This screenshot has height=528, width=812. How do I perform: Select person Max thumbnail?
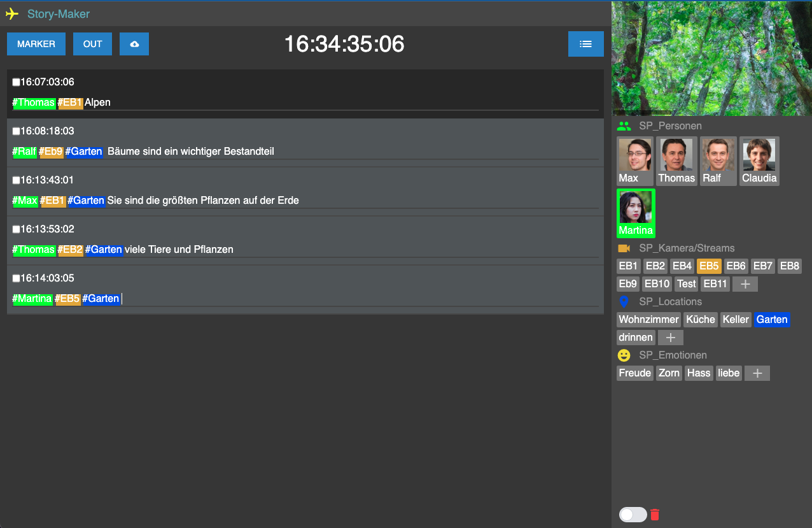coord(635,161)
